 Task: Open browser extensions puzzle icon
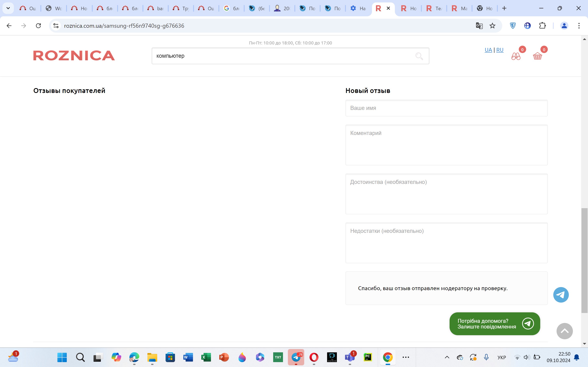pyautogui.click(x=542, y=26)
